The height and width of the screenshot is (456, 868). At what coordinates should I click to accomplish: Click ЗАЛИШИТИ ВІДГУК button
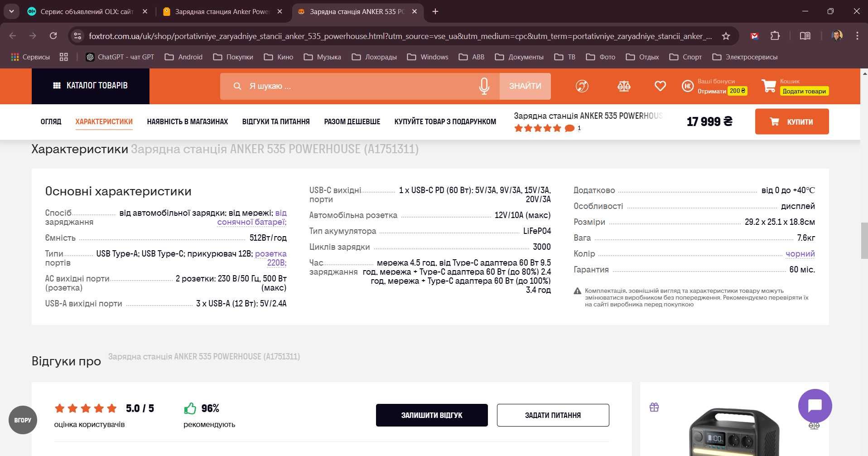click(x=432, y=415)
